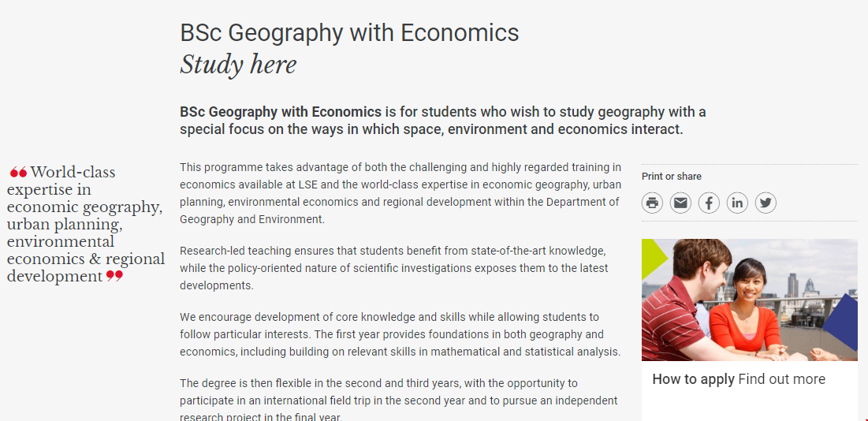The image size is (868, 421).
Task: Share this page on Twitter
Action: click(x=766, y=203)
